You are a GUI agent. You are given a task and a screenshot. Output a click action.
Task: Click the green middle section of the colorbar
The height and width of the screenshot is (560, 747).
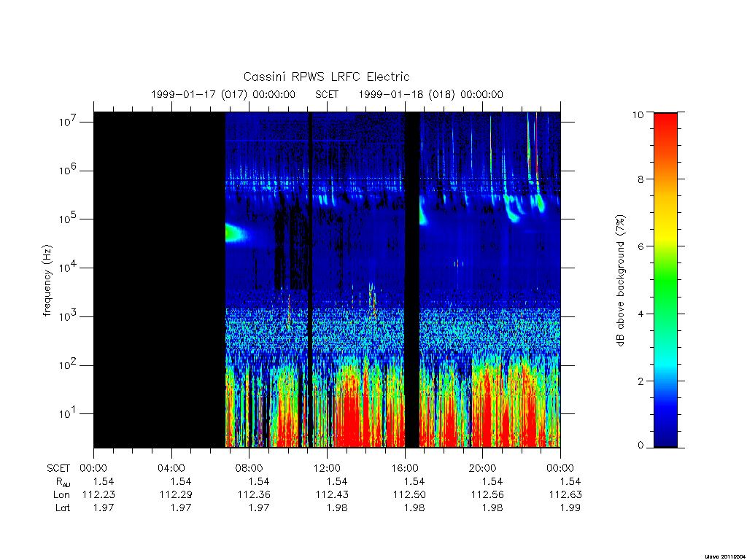pos(665,281)
